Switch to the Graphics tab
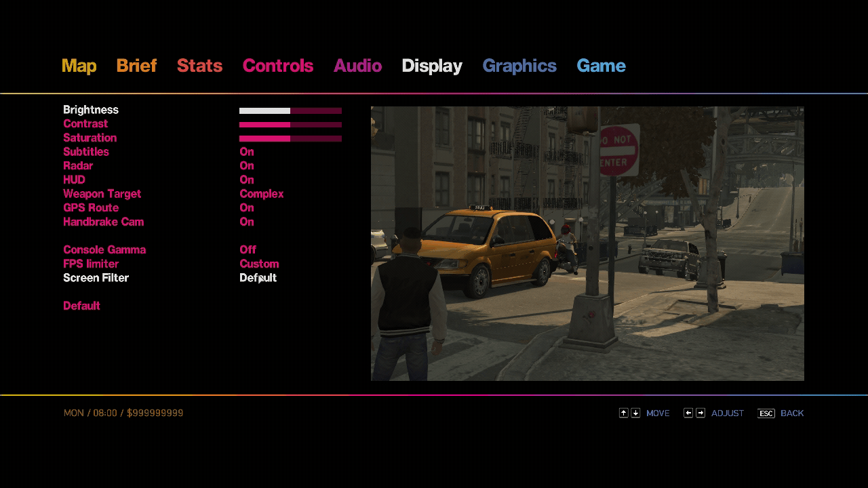Viewport: 868px width, 488px height. click(x=519, y=66)
